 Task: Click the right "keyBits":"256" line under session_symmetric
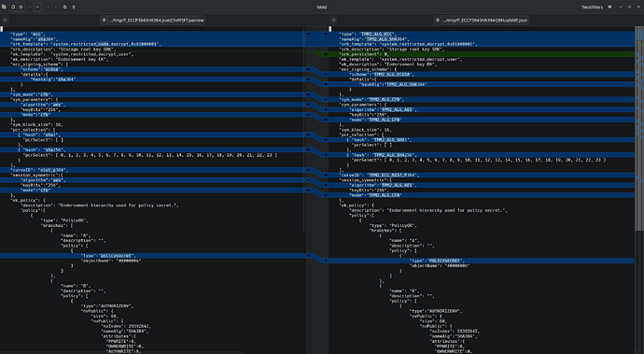tap(369, 191)
